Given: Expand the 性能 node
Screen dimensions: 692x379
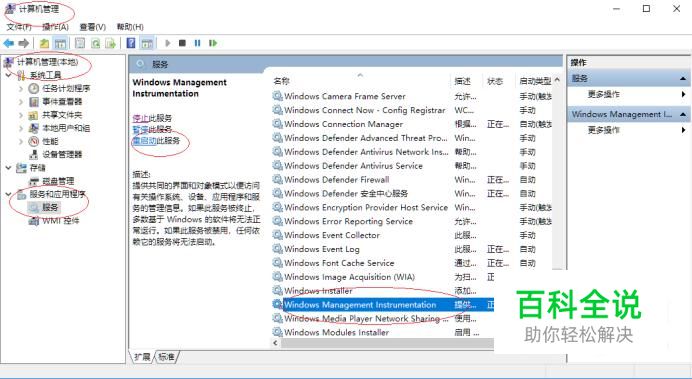Looking at the screenshot, I should coord(21,142).
